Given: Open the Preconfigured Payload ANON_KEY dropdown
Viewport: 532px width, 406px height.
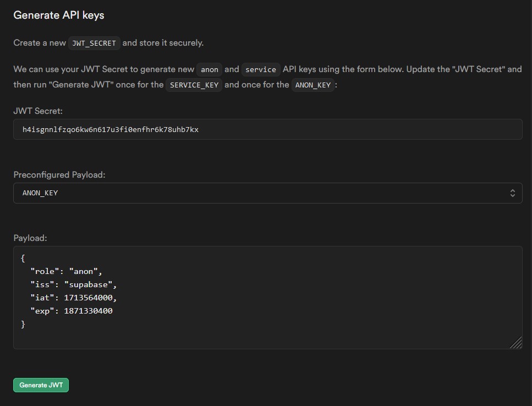Looking at the screenshot, I should [x=267, y=193].
